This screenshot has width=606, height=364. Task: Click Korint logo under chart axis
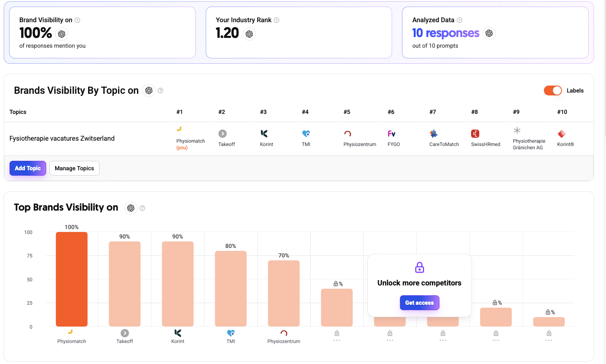pyautogui.click(x=178, y=333)
